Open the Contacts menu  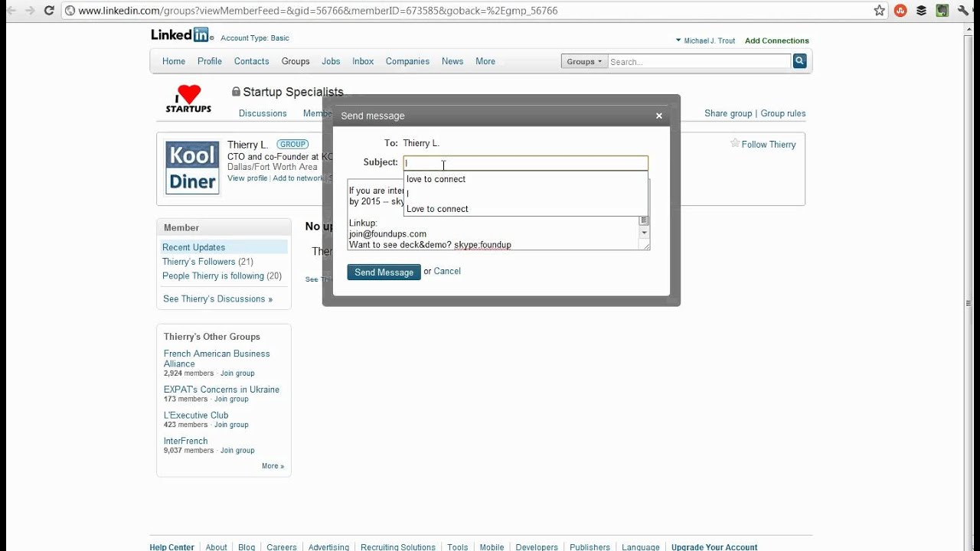pyautogui.click(x=251, y=61)
